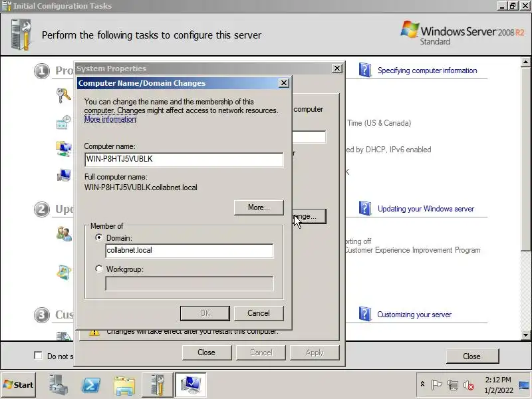Click the full computer name text WIN-P8HTJ5VUBLK.collabnet.local
This screenshot has height=399, width=532.
(x=141, y=188)
